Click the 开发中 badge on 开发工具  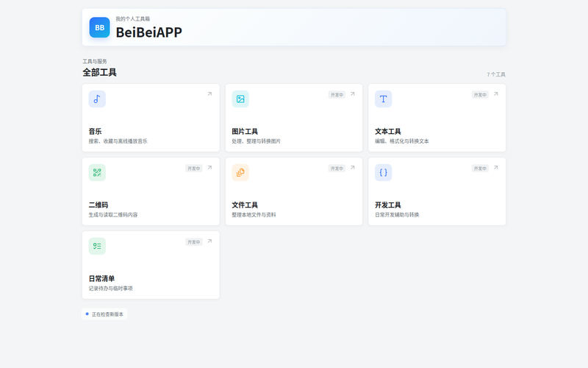[x=480, y=169]
